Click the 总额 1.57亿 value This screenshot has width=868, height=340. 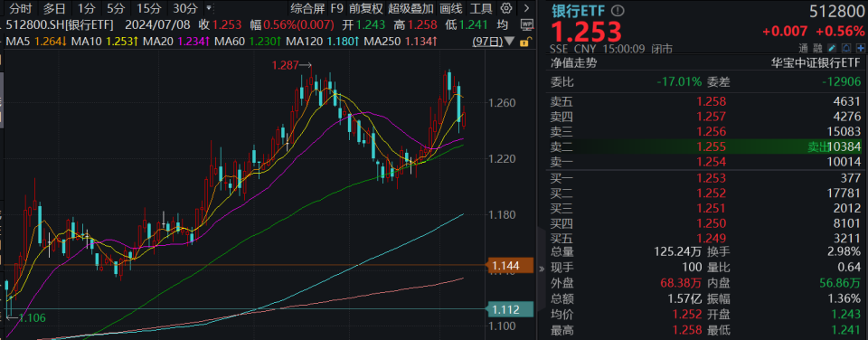point(684,299)
